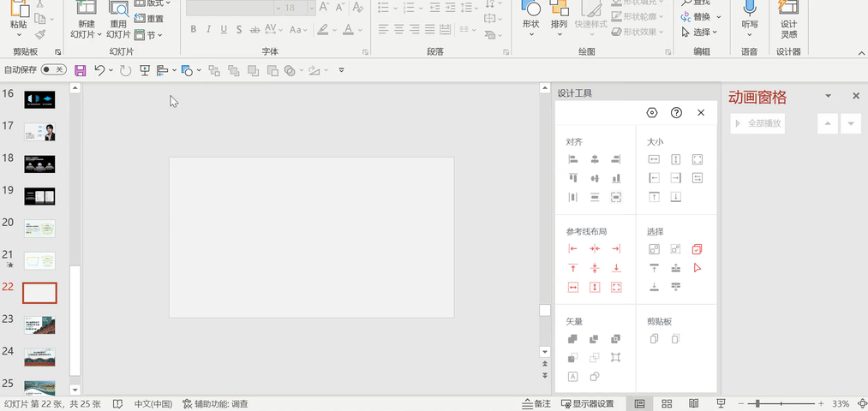Viewport: 868px width, 411px height.
Task: Open the animation pane options dropdown arrow
Action: coord(828,97)
